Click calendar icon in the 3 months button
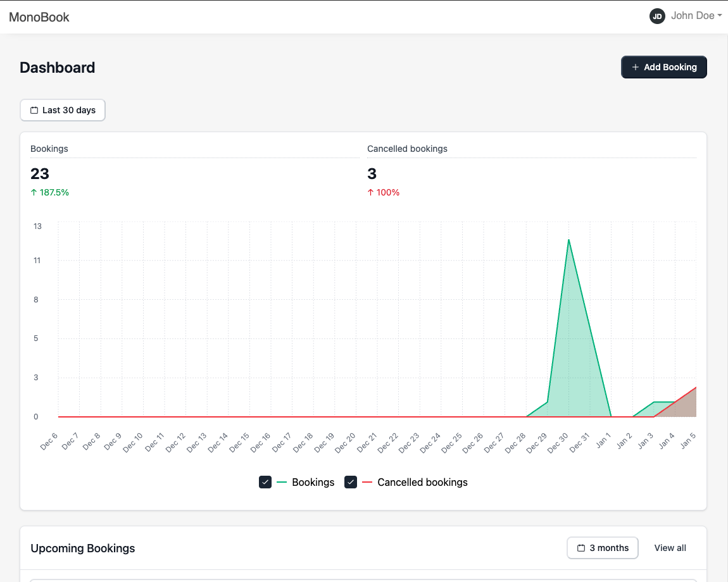The image size is (728, 582). [x=581, y=548]
